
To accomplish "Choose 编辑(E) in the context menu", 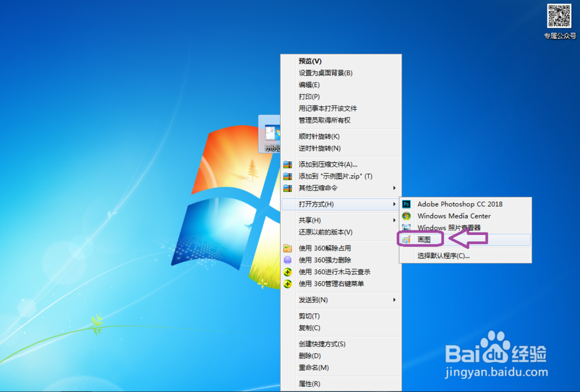I will [x=340, y=85].
